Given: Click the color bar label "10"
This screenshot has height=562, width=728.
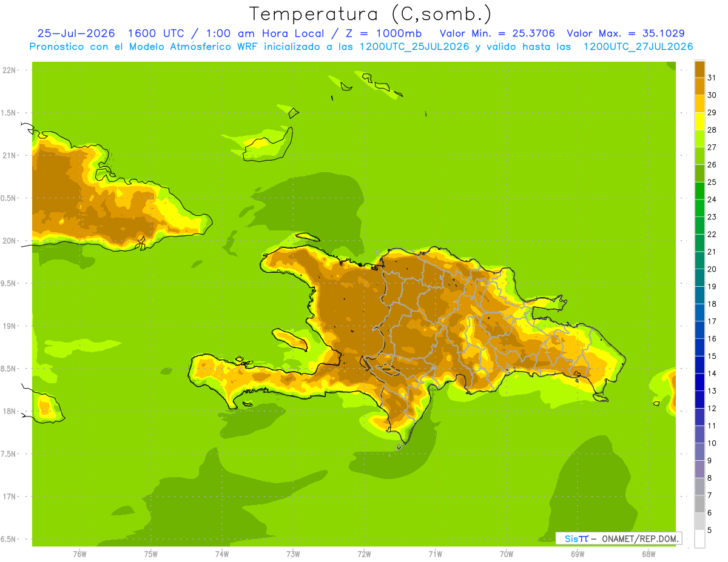Looking at the screenshot, I should pyautogui.click(x=712, y=443).
